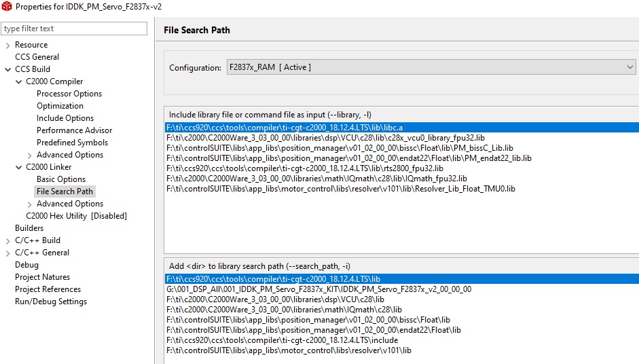The width and height of the screenshot is (639, 364).
Task: Open Basic Options under C2000 Linker
Action: 61,179
